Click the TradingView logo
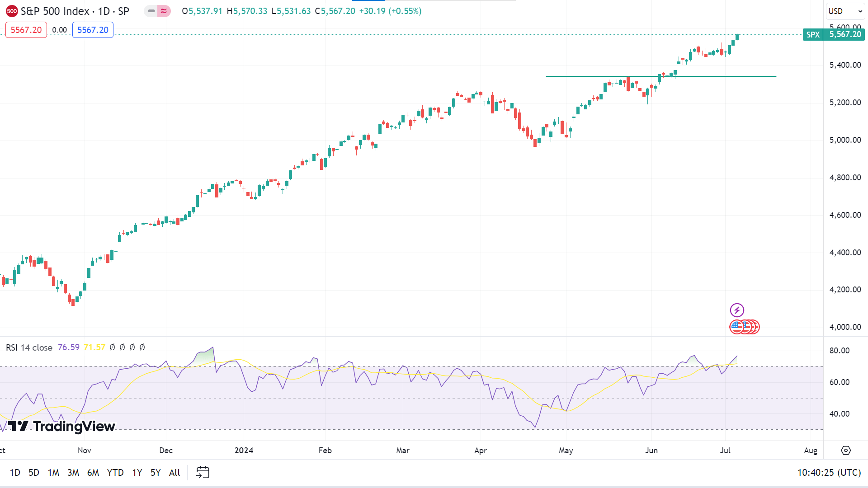This screenshot has height=488, width=868. [x=61, y=426]
